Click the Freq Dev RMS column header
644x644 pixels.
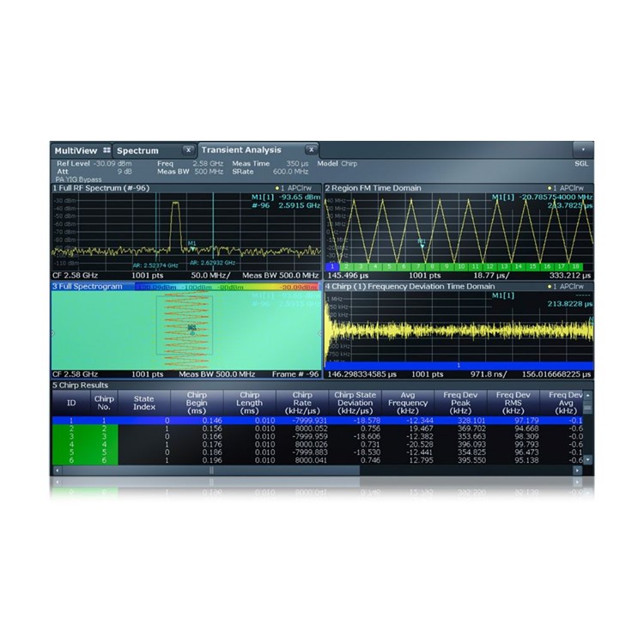(x=513, y=403)
